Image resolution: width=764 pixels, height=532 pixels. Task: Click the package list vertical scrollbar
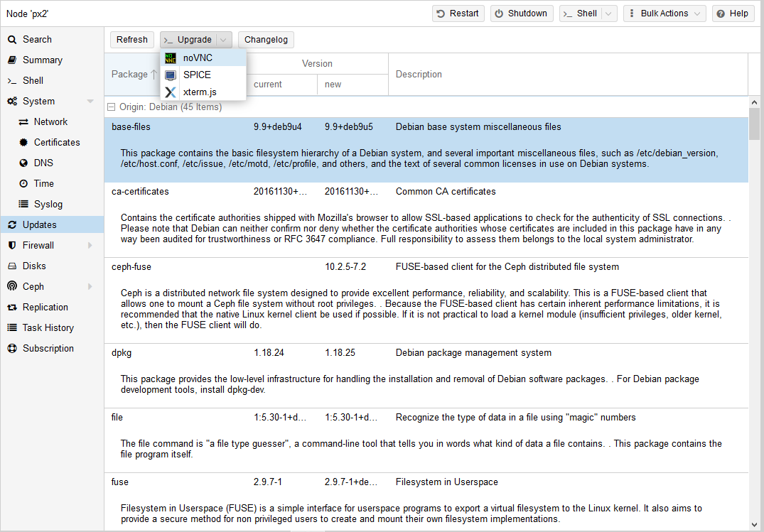tap(754, 284)
